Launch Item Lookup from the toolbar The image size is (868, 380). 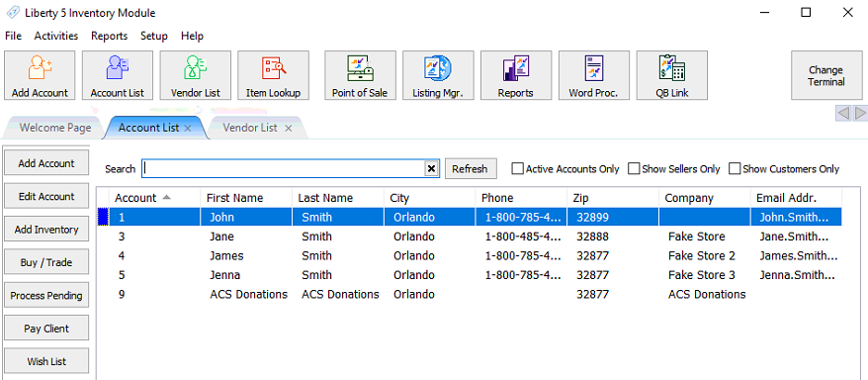tap(273, 75)
